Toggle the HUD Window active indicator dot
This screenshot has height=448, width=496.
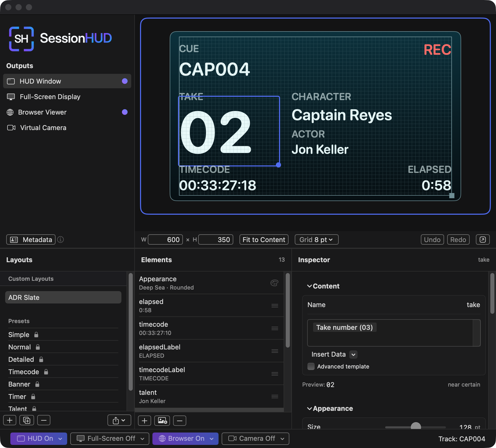(x=125, y=81)
